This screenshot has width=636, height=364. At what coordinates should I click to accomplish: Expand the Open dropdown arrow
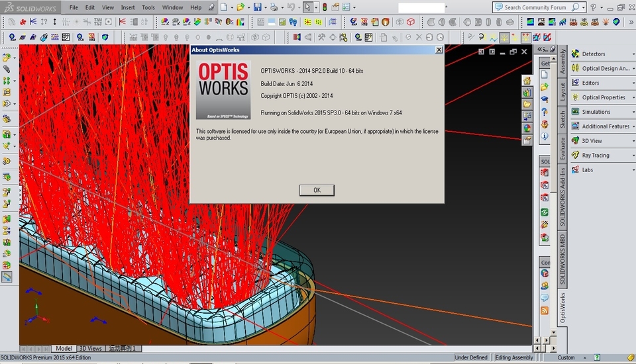point(248,7)
